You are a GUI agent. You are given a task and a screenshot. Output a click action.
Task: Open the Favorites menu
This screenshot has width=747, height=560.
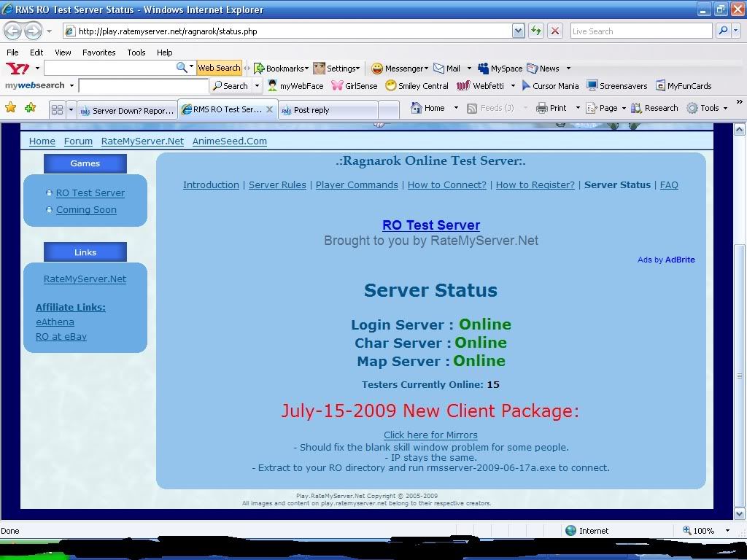[x=99, y=52]
